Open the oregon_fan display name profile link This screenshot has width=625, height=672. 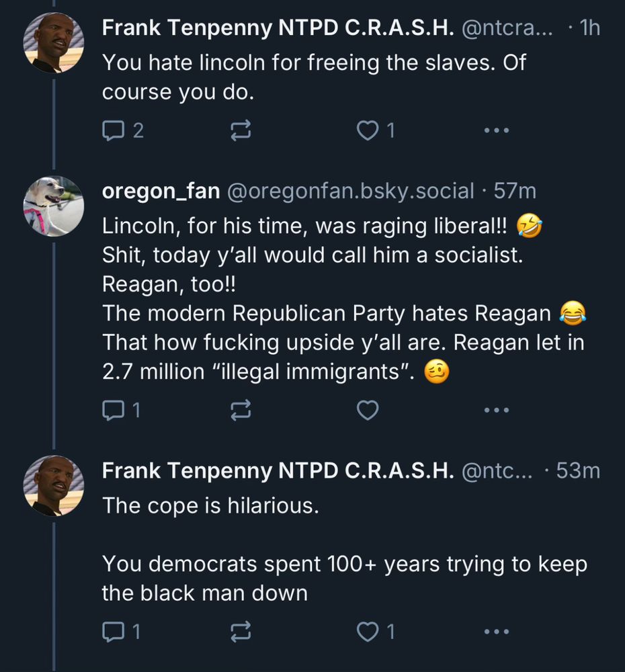pyautogui.click(x=161, y=192)
